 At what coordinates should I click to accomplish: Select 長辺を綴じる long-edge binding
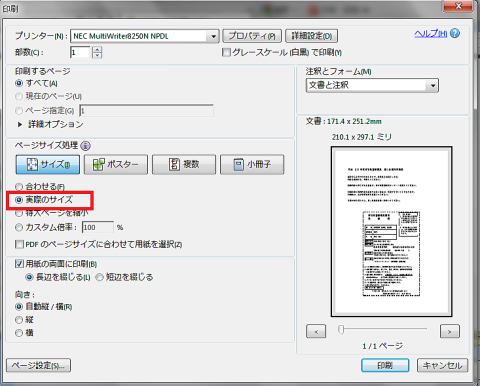click(30, 277)
